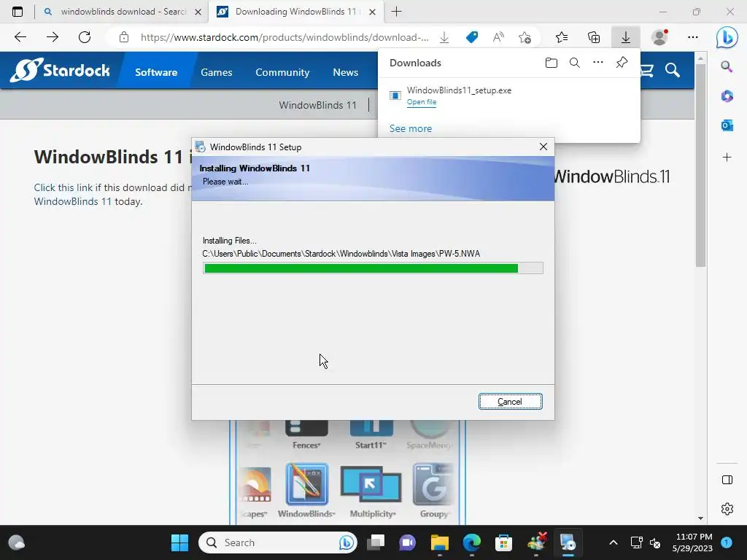747x560 pixels.
Task: Open the Favorites list icon
Action: 562,37
